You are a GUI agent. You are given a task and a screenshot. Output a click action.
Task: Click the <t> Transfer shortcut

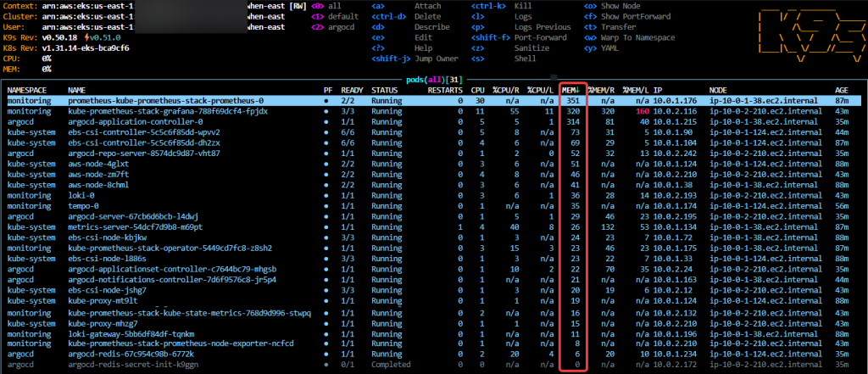[x=610, y=27]
